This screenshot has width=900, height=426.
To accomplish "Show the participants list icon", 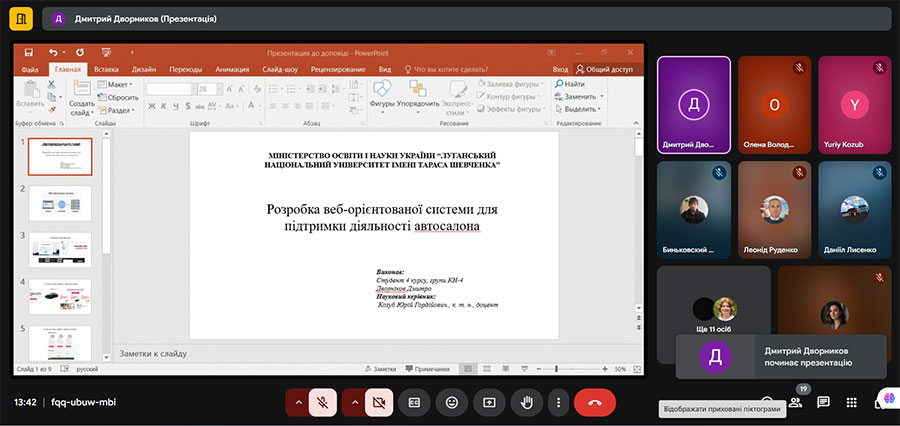I will pos(795,402).
